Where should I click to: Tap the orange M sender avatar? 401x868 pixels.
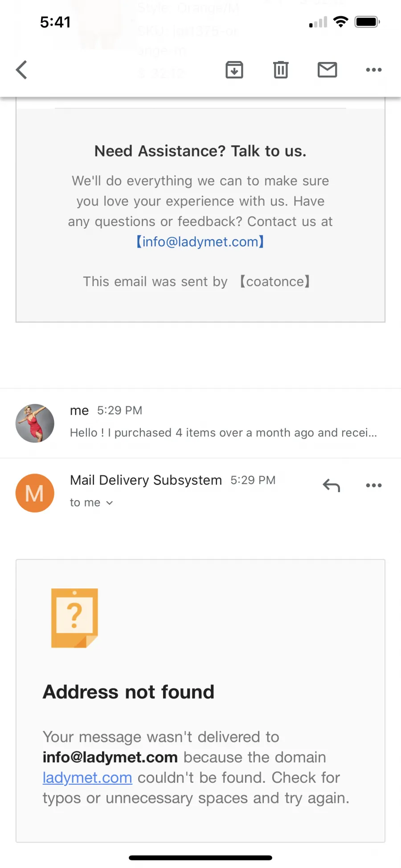[x=35, y=493]
